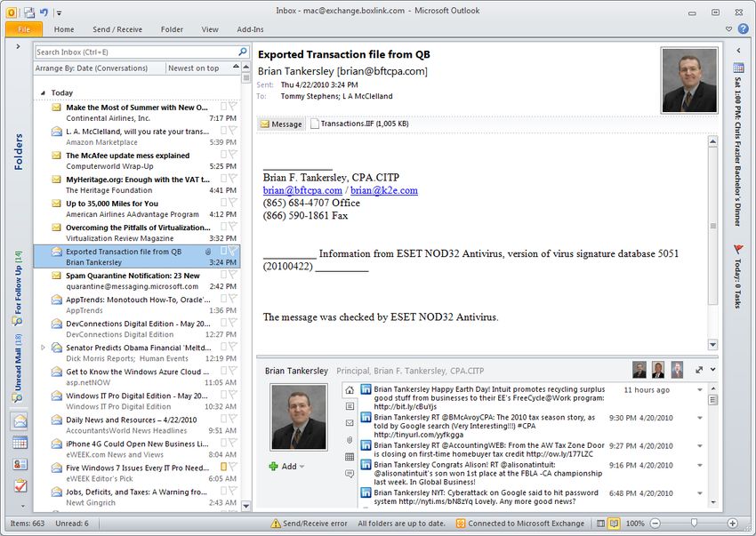This screenshot has height=536, width=756.
Task: Click Connected to Microsoft Exchange status icon
Action: [x=461, y=524]
